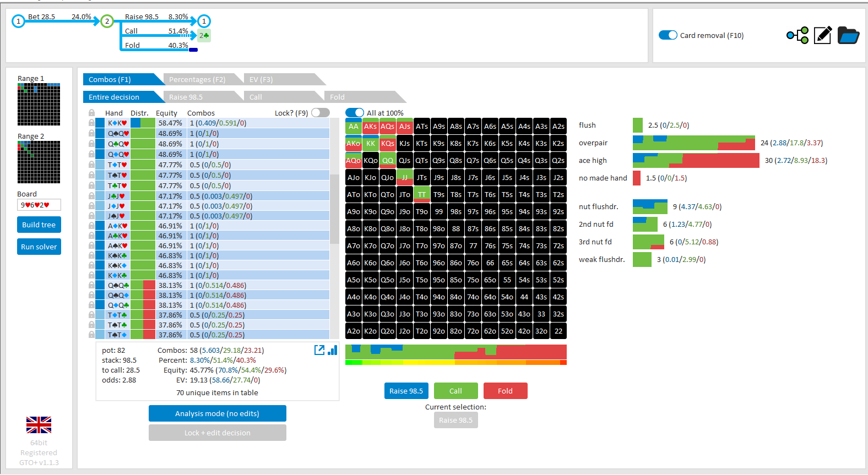
Task: Select the Entire decision tab
Action: (123, 97)
